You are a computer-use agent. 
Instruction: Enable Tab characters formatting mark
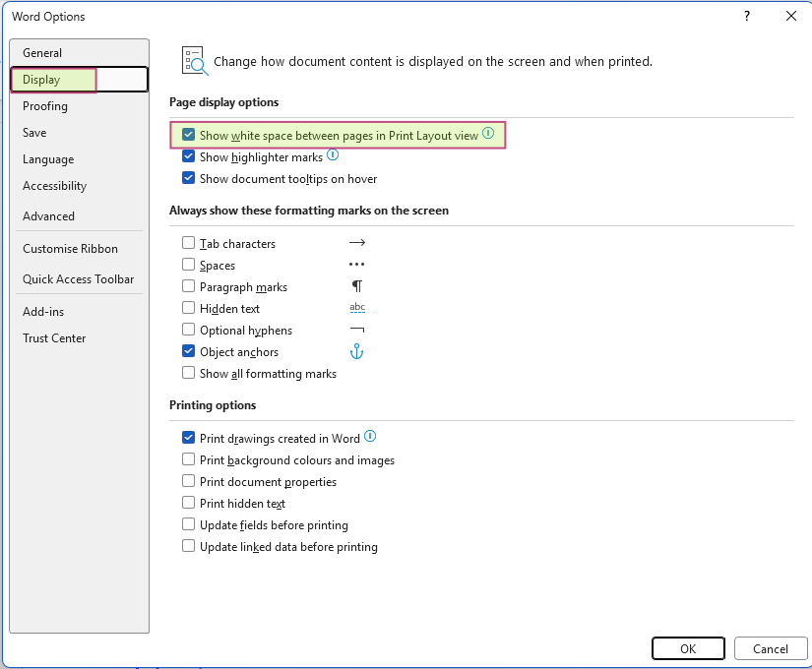pyautogui.click(x=189, y=243)
